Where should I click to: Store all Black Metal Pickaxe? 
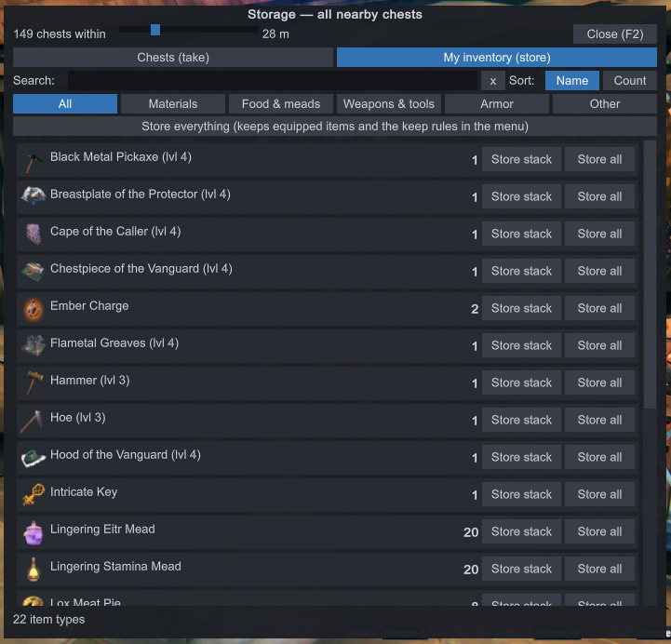[599, 160]
